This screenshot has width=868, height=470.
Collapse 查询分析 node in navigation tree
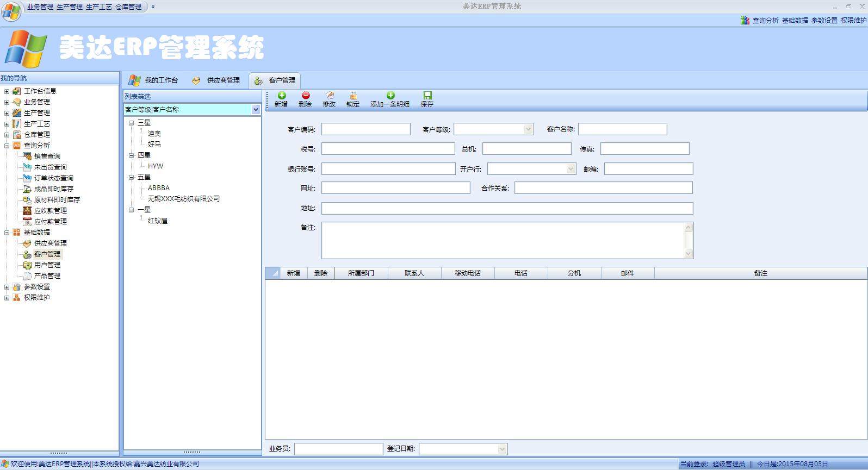pos(7,146)
